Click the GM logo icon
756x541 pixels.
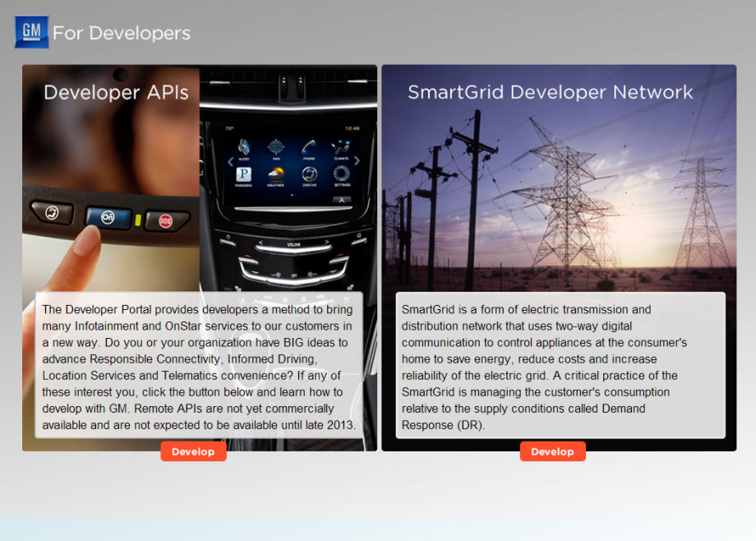(31, 32)
